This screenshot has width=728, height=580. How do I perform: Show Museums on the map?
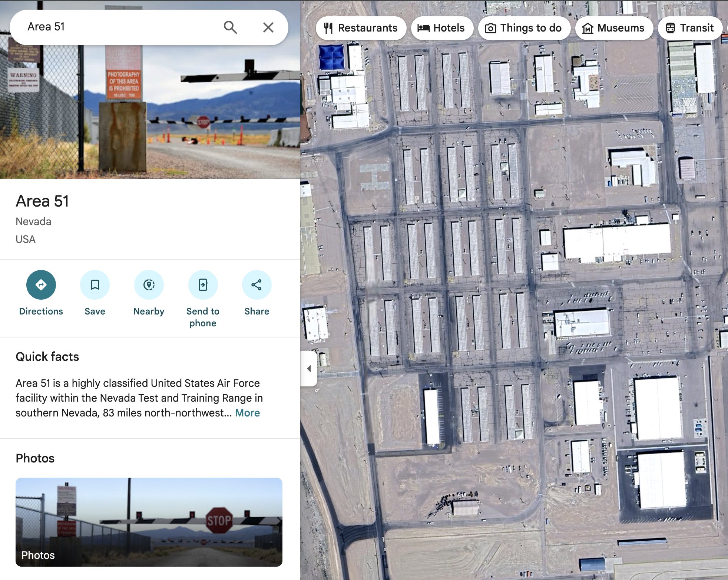coord(614,28)
